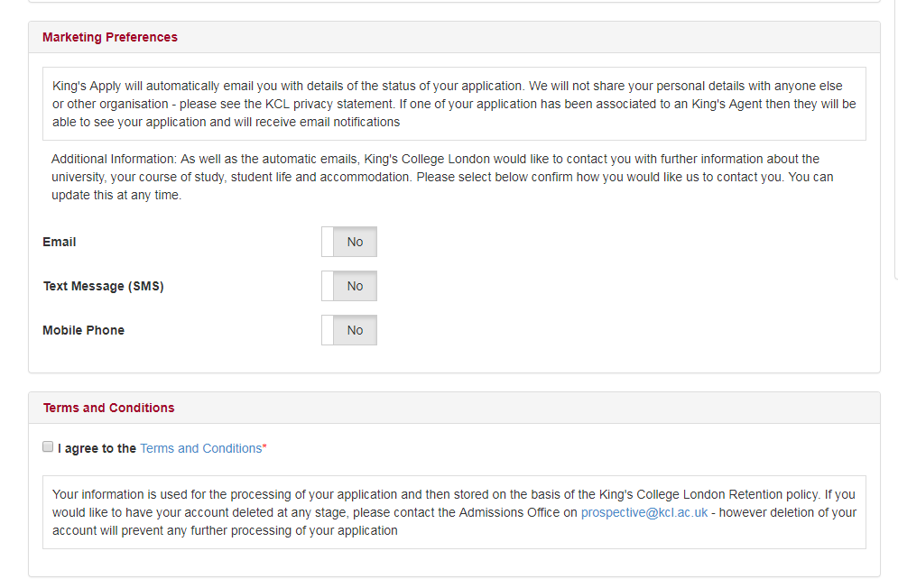
Task: Tick the "I agree" terms checkbox
Action: (x=48, y=447)
